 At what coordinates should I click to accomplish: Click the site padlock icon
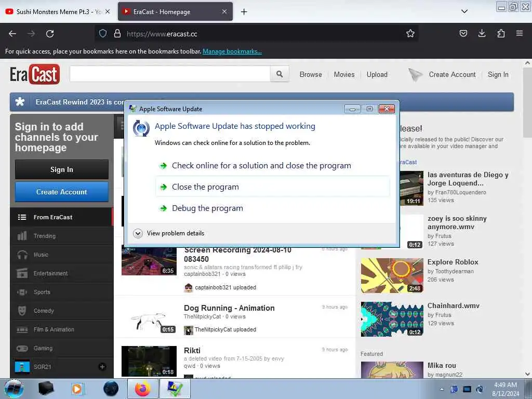(x=117, y=34)
